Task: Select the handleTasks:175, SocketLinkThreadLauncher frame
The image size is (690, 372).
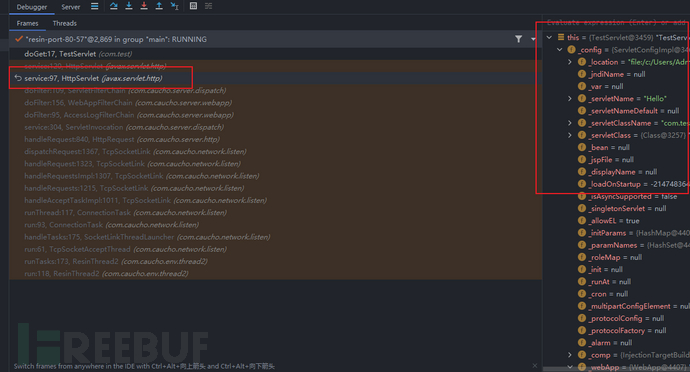Action: pyautogui.click(x=275, y=237)
